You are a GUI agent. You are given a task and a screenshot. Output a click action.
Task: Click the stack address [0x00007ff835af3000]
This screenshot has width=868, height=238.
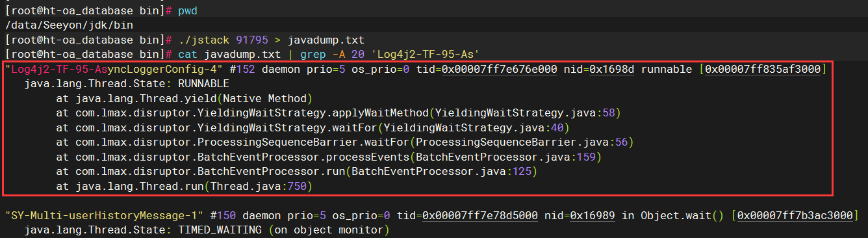click(763, 70)
